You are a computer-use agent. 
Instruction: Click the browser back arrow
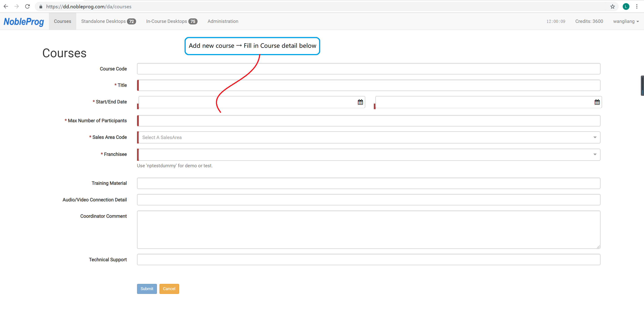pos(6,7)
